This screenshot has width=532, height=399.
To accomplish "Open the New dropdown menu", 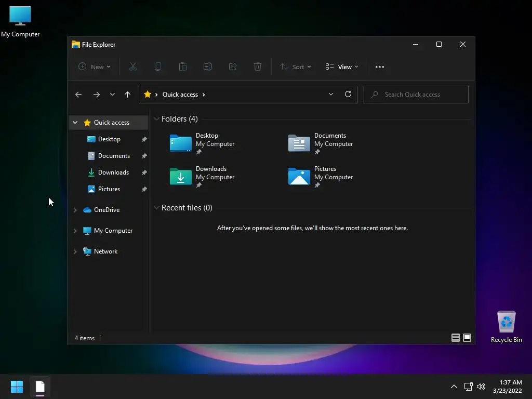I will click(x=95, y=67).
